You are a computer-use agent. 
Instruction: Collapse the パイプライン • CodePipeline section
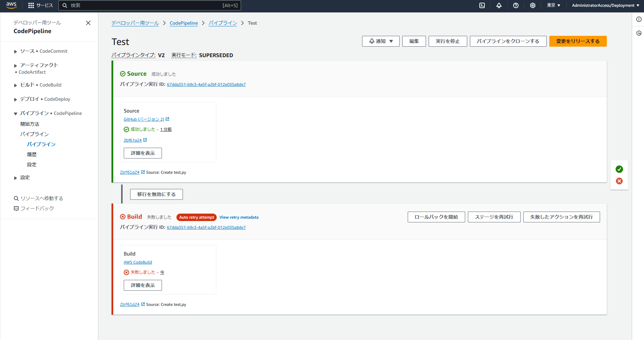click(16, 114)
